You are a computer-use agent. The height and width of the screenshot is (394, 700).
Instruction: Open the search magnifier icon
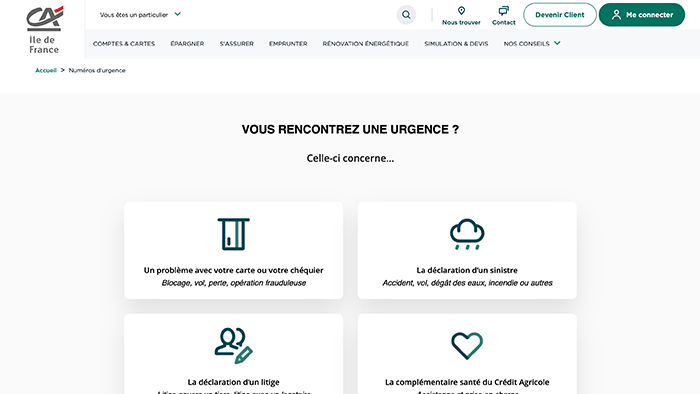click(406, 15)
